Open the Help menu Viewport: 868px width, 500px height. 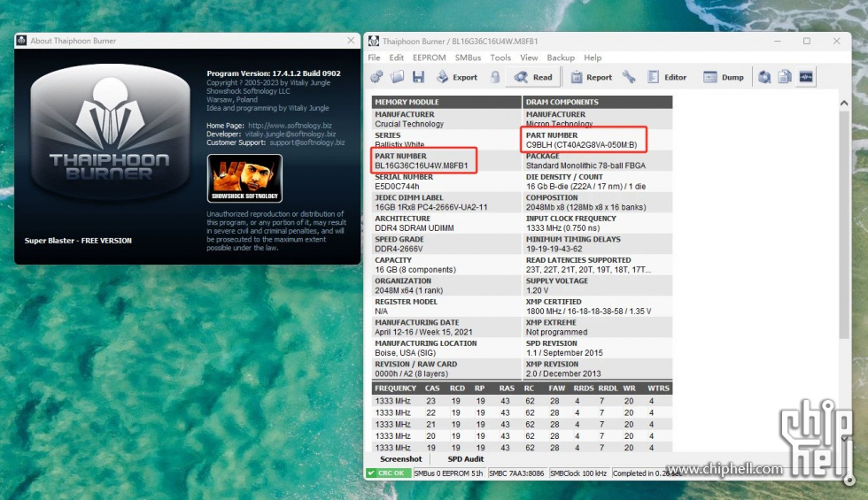click(x=593, y=58)
